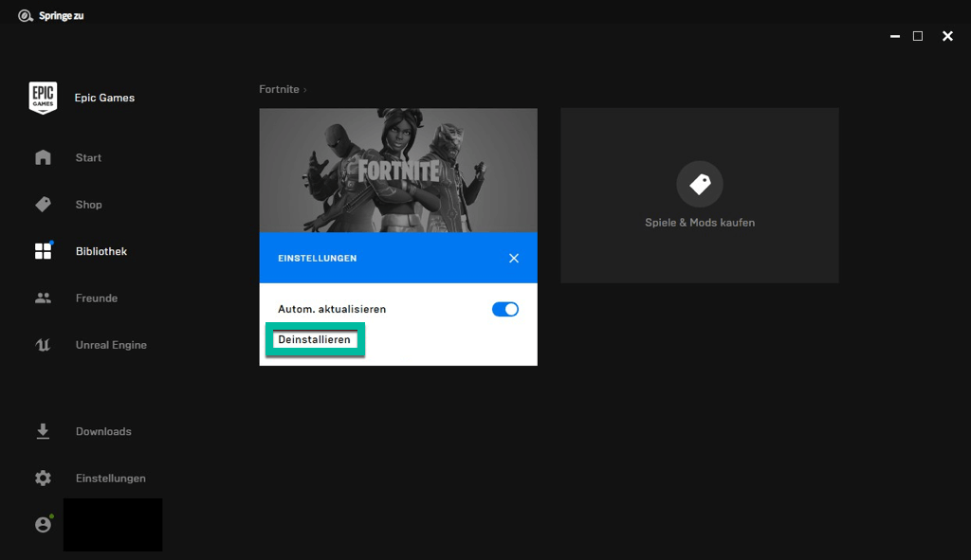The height and width of the screenshot is (560, 971).
Task: Expand the chevron next to Fortnite breadcrumb
Action: click(x=305, y=90)
